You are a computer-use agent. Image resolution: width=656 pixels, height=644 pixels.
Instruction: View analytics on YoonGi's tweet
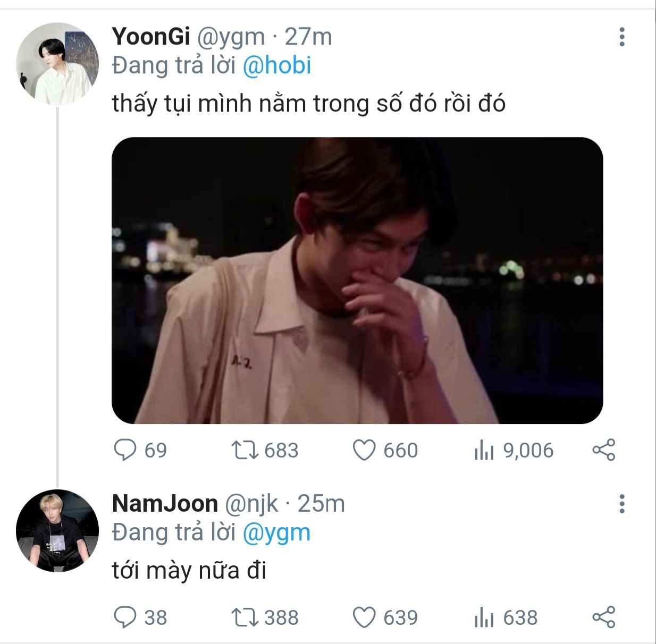(484, 451)
